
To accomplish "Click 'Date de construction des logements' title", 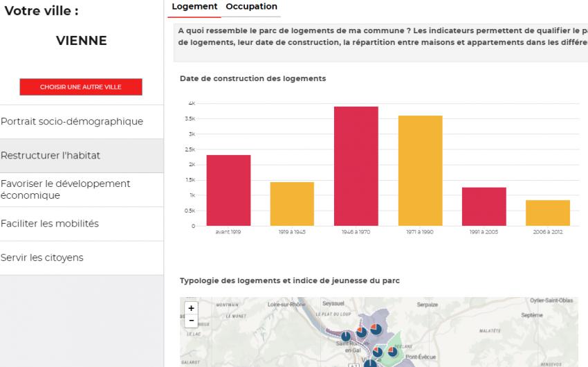I will coord(252,78).
